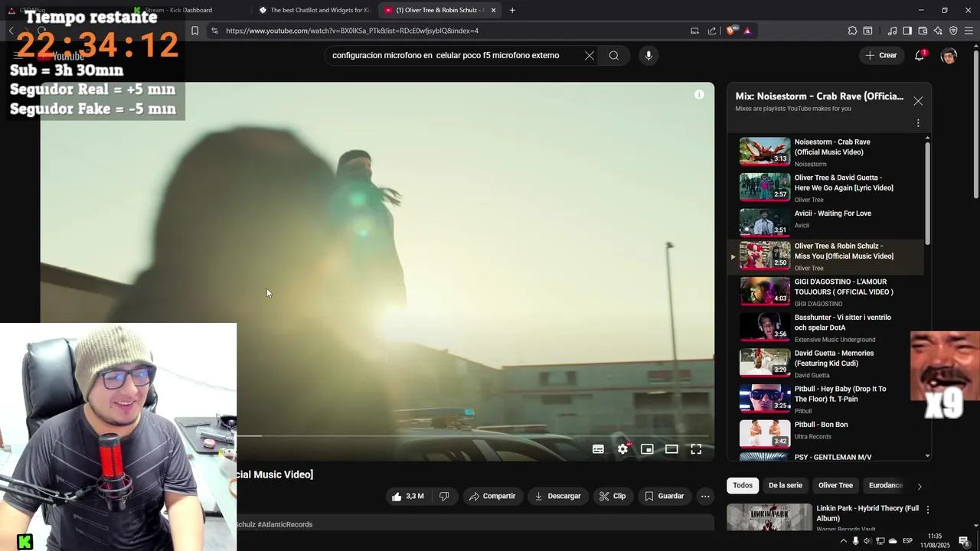Enter fullscreen video mode

pos(696,449)
